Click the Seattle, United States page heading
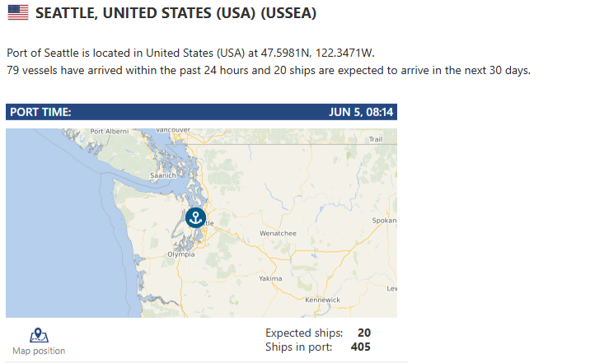This screenshot has height=364, width=590. point(176,13)
